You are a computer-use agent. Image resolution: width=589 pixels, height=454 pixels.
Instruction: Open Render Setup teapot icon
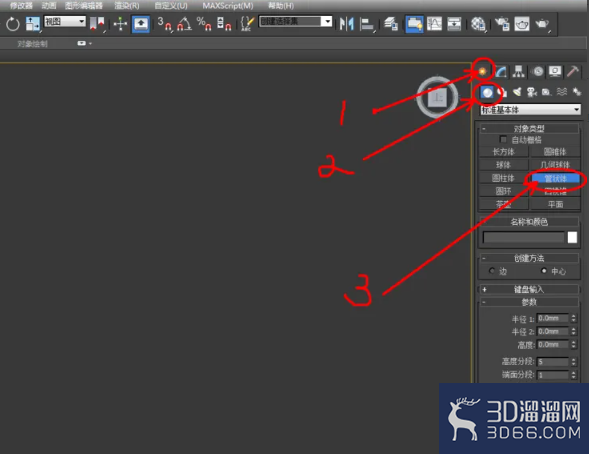click(502, 24)
